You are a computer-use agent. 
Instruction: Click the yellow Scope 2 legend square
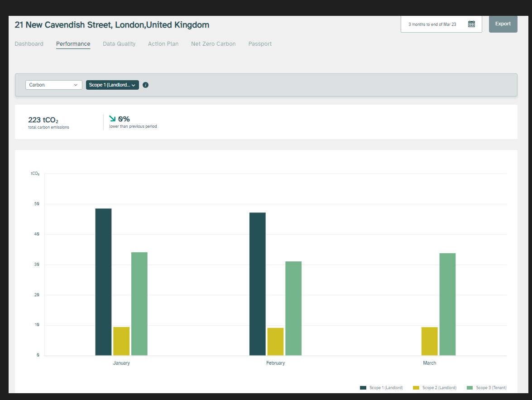416,388
